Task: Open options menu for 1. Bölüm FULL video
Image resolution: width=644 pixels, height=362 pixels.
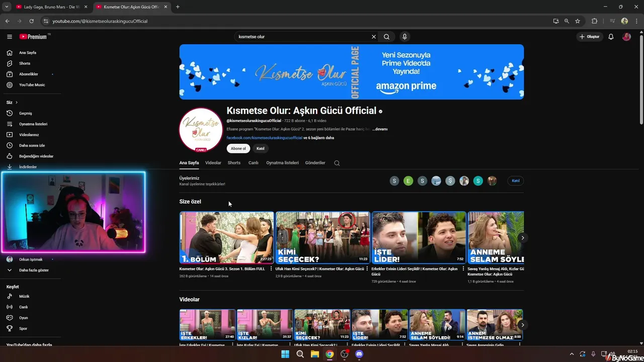Action: (x=271, y=269)
